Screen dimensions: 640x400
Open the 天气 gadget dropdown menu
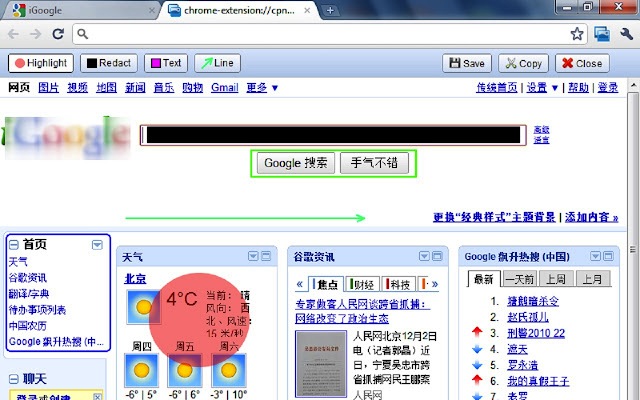coord(252,256)
